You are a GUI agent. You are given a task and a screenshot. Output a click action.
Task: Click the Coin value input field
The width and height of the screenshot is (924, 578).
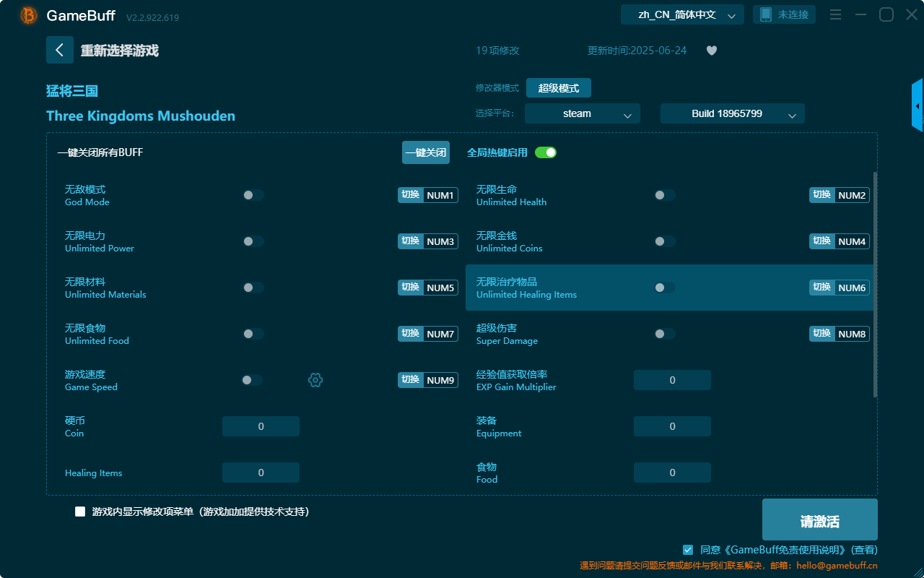point(261,426)
